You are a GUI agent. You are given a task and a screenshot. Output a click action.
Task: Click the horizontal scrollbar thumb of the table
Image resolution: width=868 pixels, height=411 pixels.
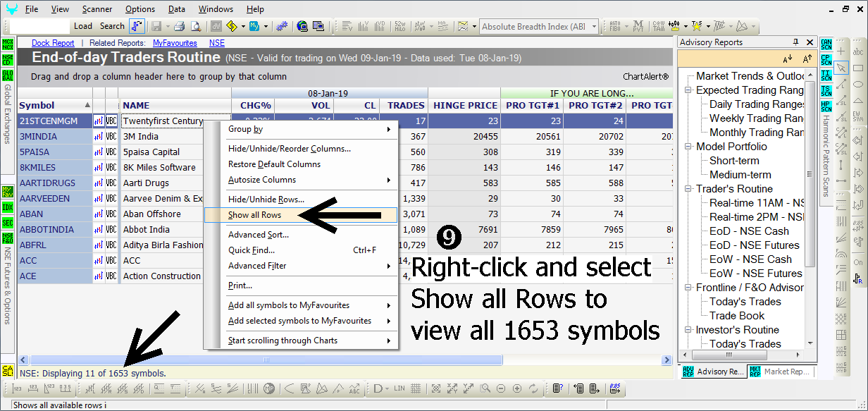(x=266, y=360)
